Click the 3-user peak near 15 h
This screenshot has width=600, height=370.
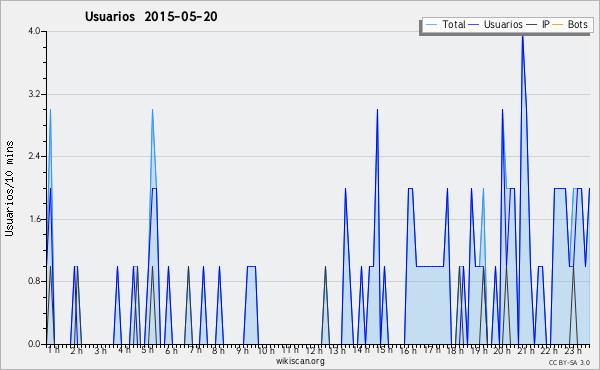pyautogui.click(x=377, y=110)
